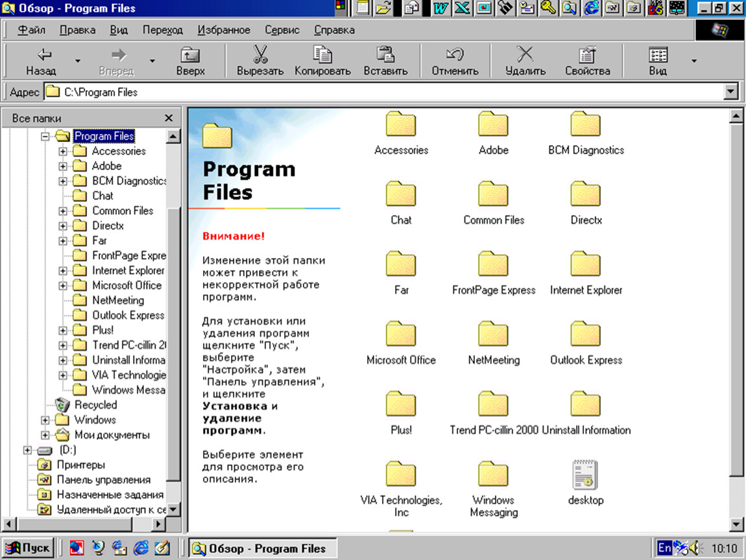Expand the (D:) drive node in the tree
Viewport: 746px width, 560px height.
click(x=28, y=450)
